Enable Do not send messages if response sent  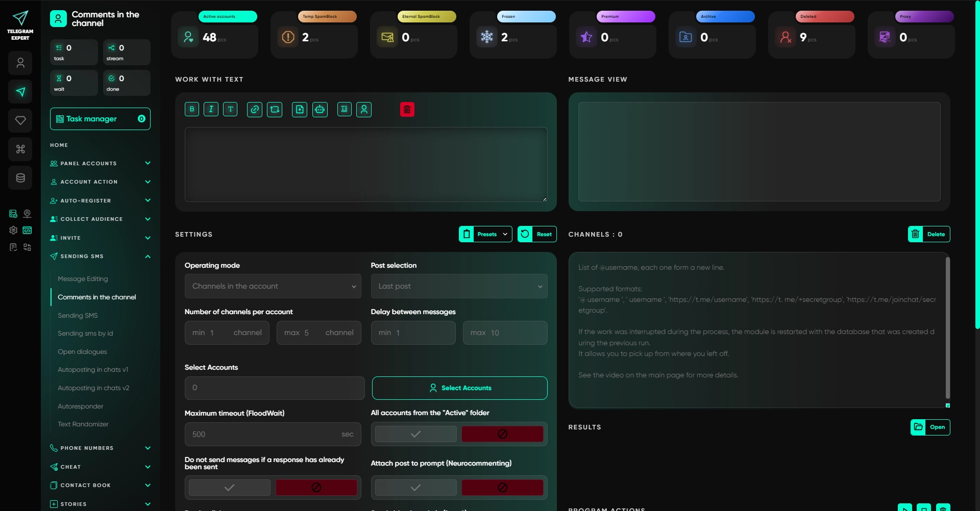click(229, 488)
